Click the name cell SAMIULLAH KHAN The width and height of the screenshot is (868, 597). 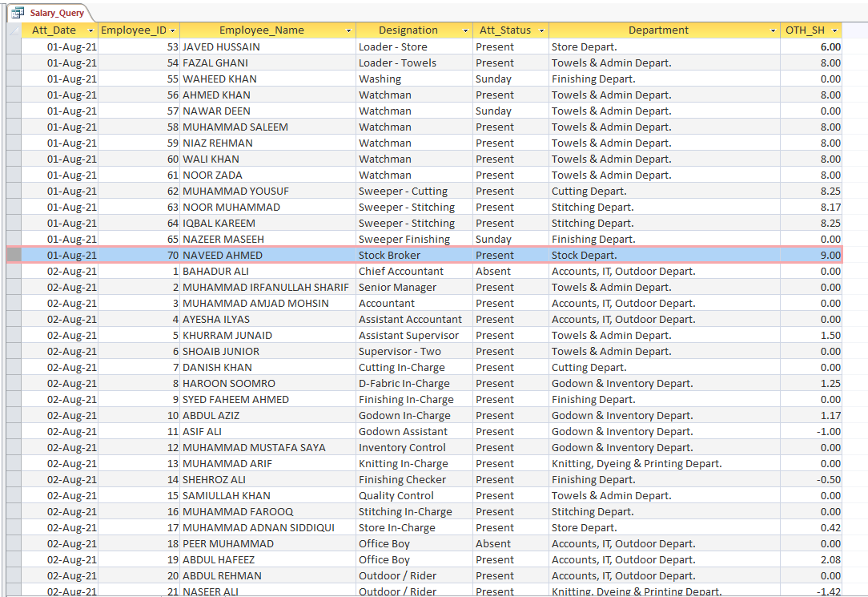click(268, 496)
